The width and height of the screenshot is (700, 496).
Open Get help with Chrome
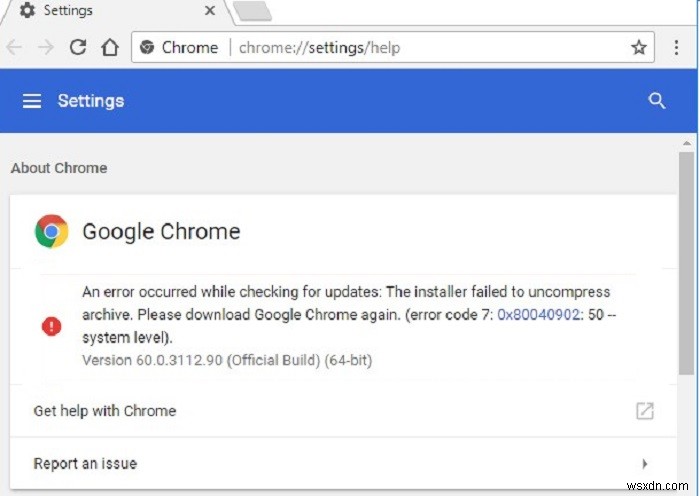pyautogui.click(x=343, y=411)
